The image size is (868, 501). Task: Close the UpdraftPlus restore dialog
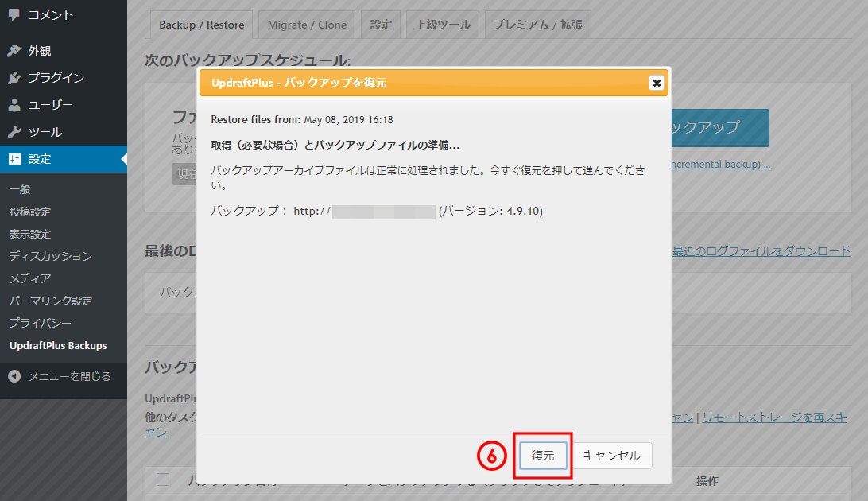click(657, 83)
